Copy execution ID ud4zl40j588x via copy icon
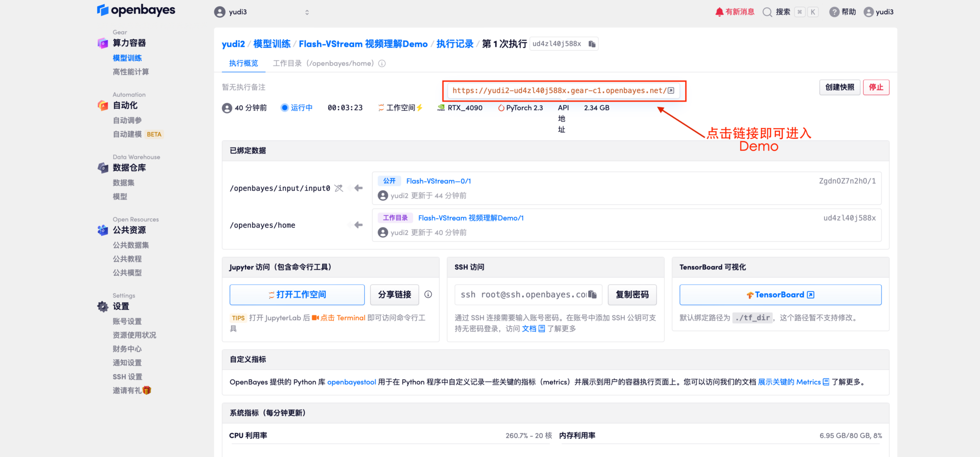The image size is (980, 457). (x=591, y=44)
